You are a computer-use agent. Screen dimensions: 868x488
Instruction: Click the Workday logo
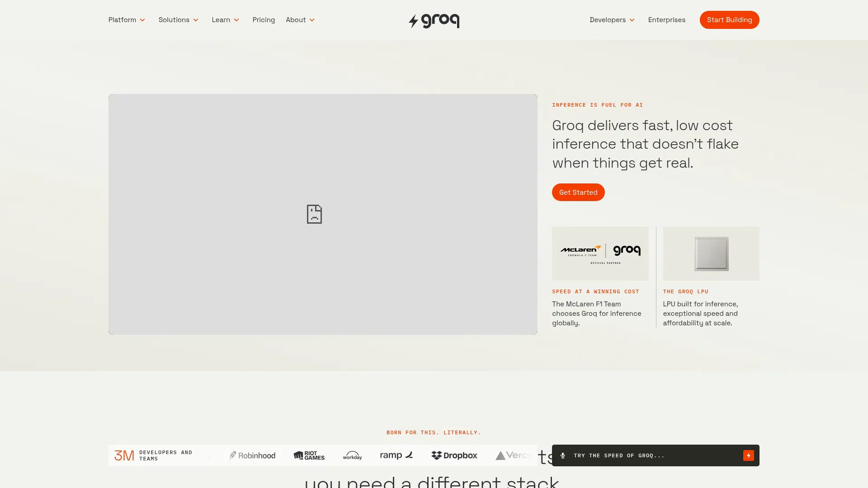352,455
